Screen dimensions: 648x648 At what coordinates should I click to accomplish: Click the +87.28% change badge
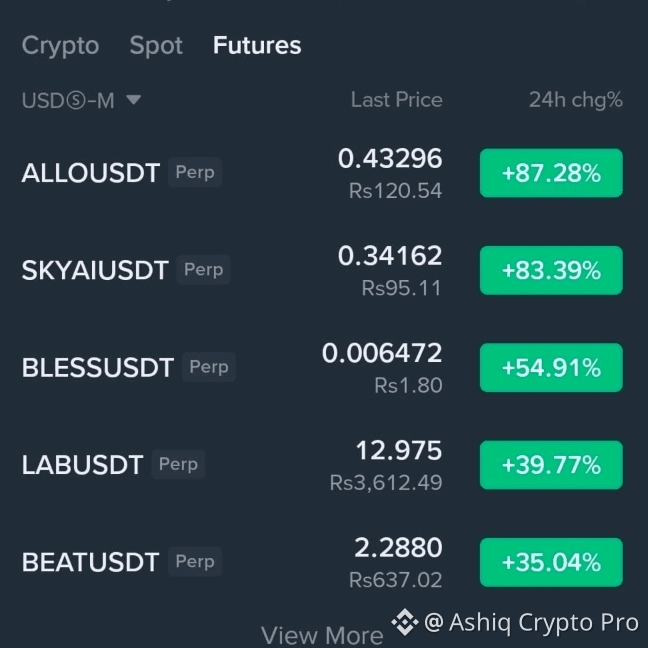pyautogui.click(x=551, y=173)
